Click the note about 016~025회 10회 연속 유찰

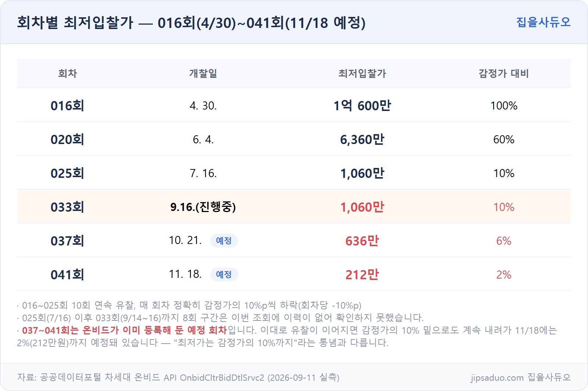[x=189, y=305]
